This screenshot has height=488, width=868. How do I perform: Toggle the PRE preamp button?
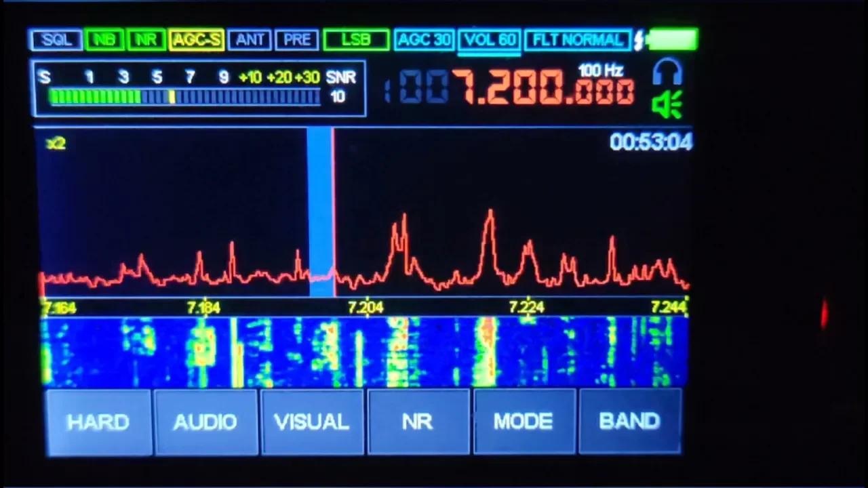click(297, 40)
